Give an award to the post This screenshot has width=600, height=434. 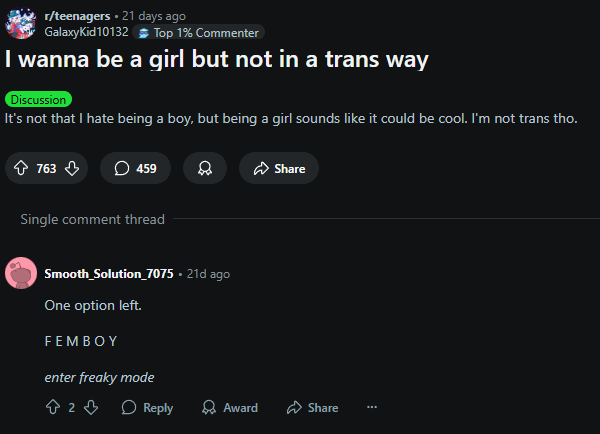(205, 168)
